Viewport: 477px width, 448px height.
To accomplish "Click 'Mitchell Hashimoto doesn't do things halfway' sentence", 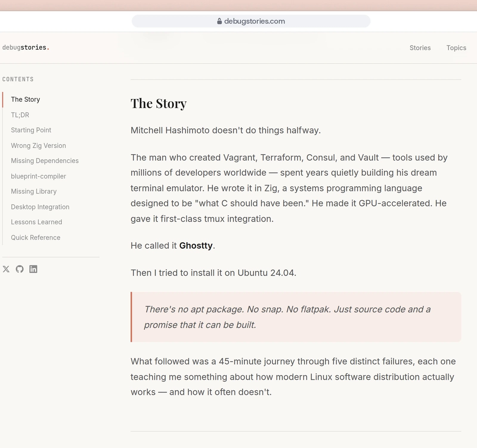I will pyautogui.click(x=226, y=130).
